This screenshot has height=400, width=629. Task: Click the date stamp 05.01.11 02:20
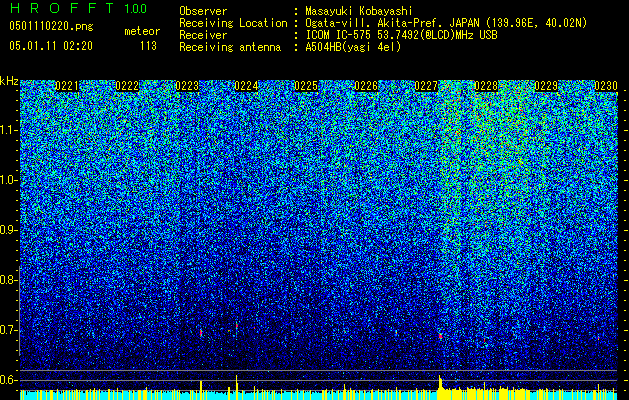pos(51,46)
